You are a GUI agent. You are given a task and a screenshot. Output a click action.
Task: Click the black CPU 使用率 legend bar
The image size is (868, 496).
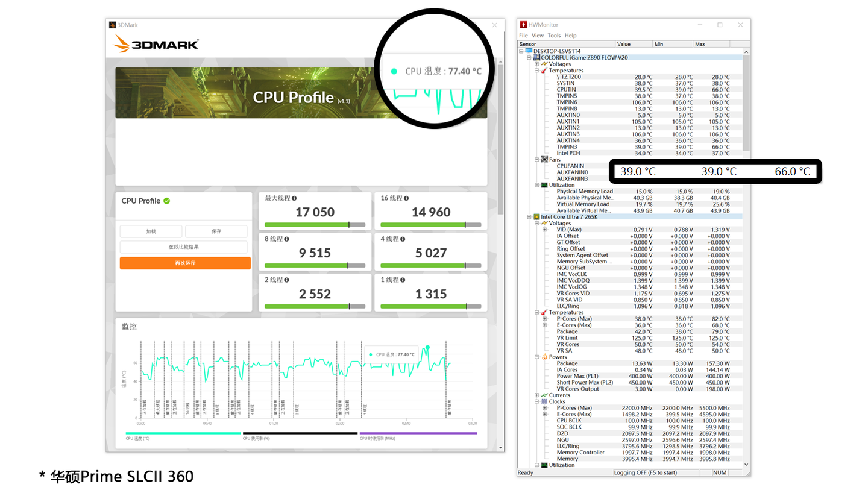(x=300, y=433)
